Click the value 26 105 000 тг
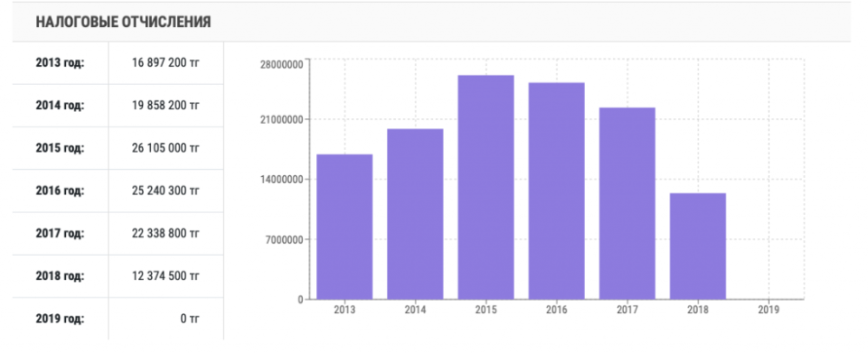Viewport: 868px width, 353px height. click(165, 148)
